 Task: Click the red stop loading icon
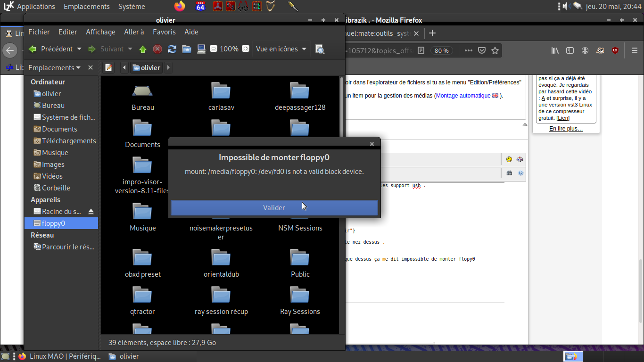[x=157, y=49]
